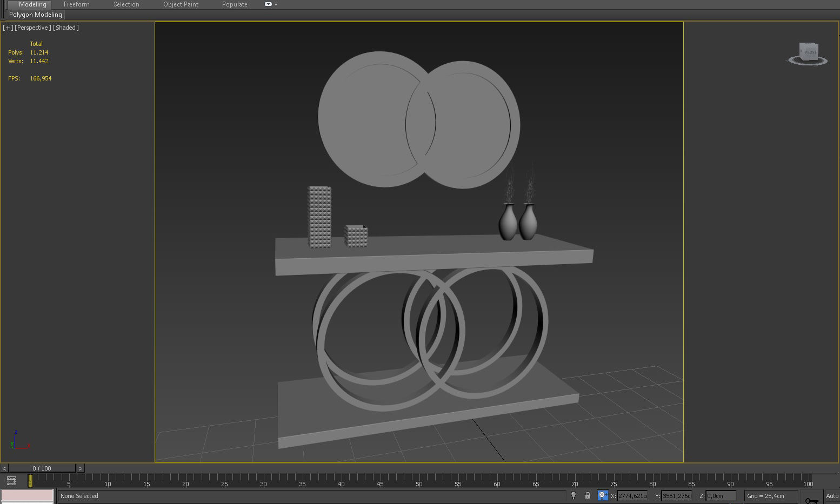Click the Y coordinate input field
The image size is (840, 504).
(x=677, y=495)
